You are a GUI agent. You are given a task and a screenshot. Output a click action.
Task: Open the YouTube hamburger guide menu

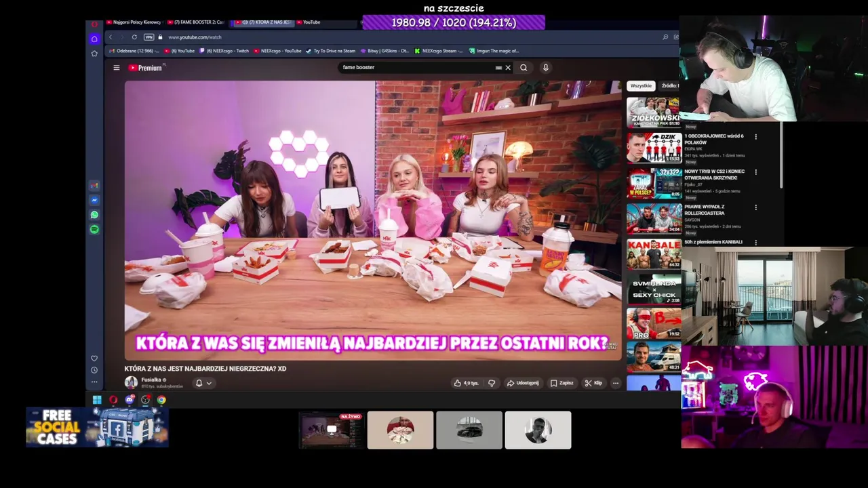tap(116, 68)
